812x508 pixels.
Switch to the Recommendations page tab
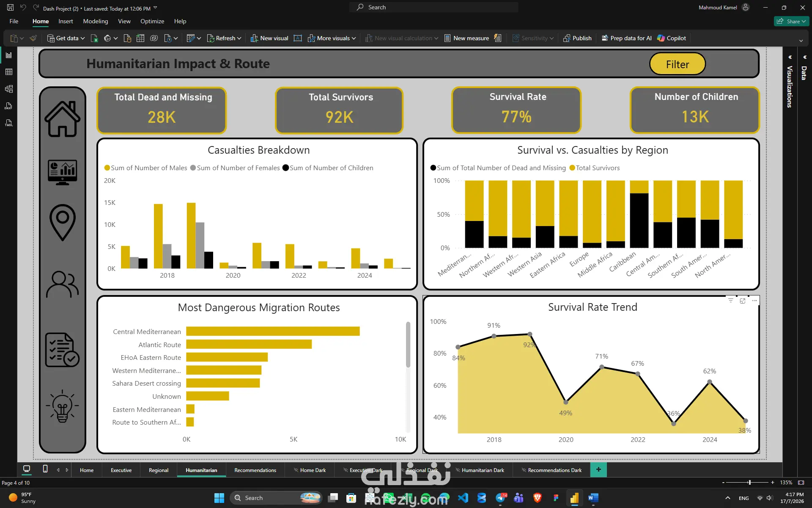[x=255, y=470]
